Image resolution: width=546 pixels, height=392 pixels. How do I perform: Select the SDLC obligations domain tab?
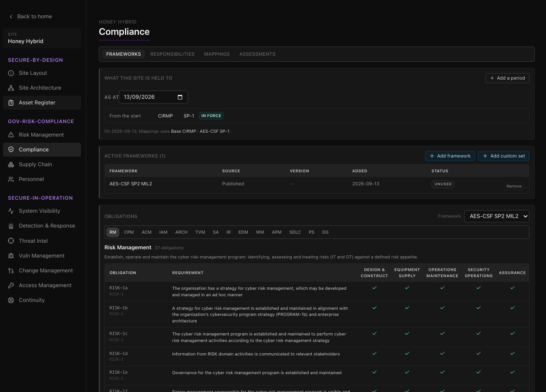295,232
